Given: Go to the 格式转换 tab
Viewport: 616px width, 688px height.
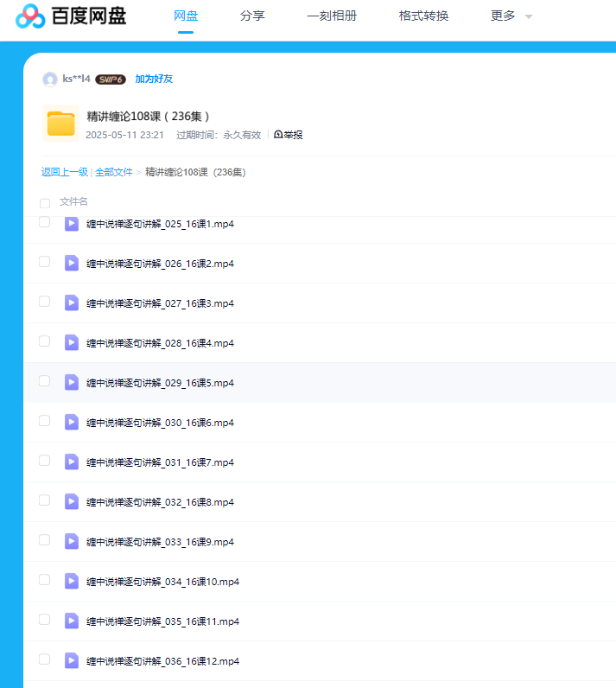Looking at the screenshot, I should point(423,16).
